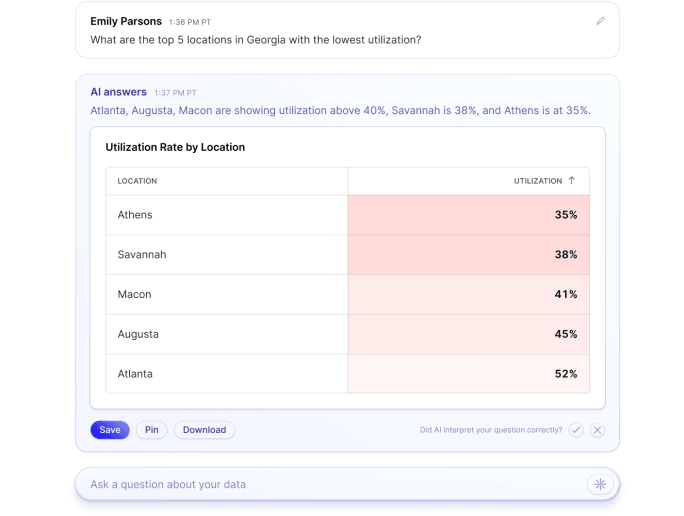
Task: Click the Emily Parsons author name
Action: click(x=126, y=21)
